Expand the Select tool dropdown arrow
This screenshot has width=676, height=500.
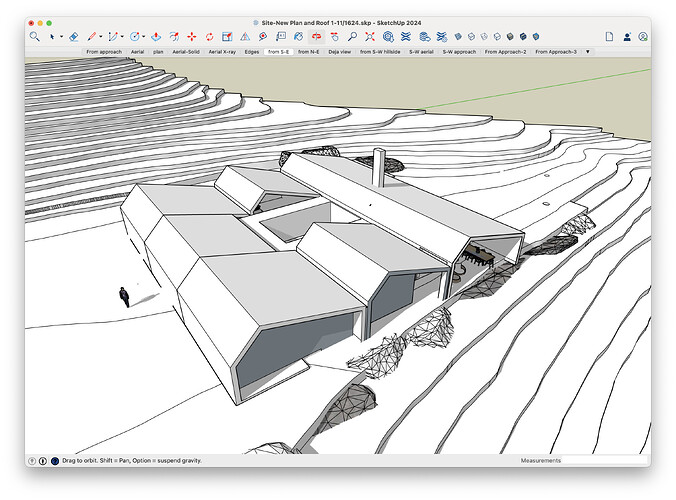click(61, 37)
